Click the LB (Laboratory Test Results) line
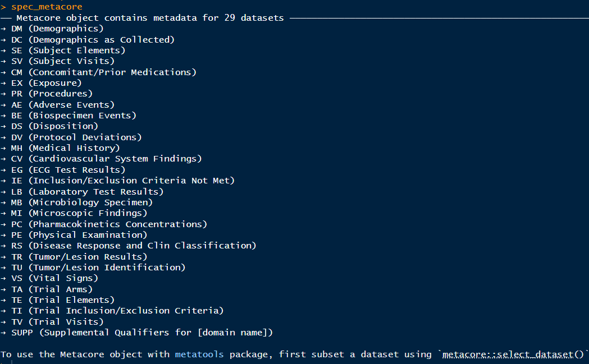 coord(87,191)
